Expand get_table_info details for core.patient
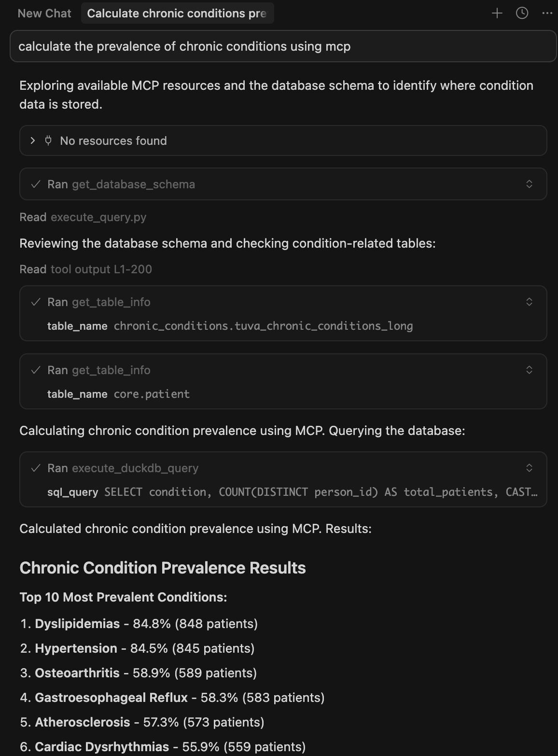558x756 pixels. coord(529,370)
